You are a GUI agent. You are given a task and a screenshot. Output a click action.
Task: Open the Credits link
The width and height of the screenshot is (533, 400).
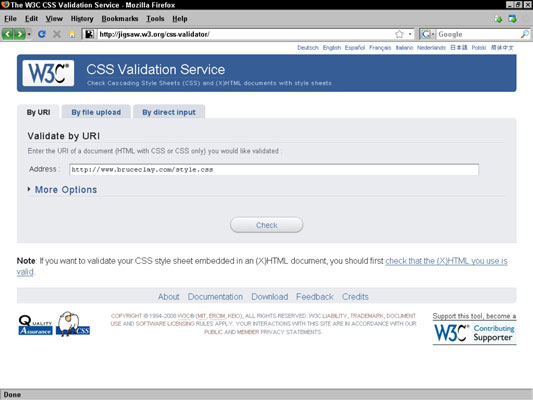coord(355,297)
